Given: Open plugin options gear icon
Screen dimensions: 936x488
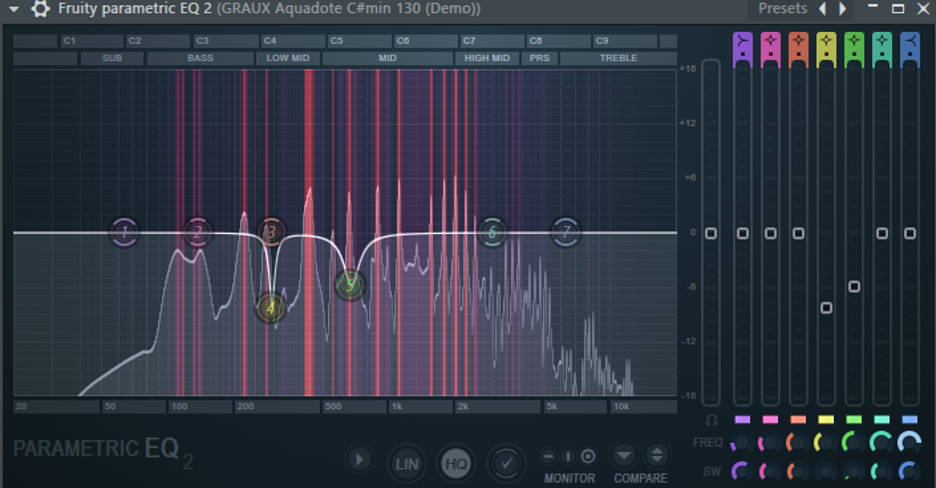Looking at the screenshot, I should [40, 8].
